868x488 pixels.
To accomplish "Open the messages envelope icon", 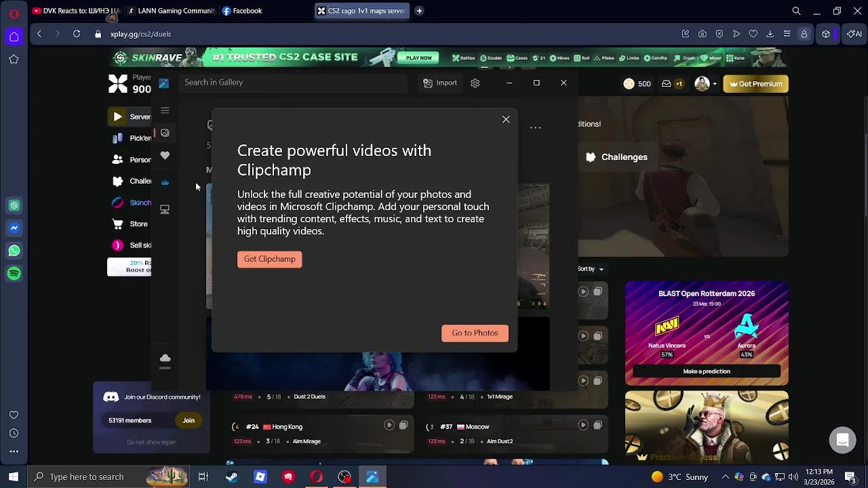I will pyautogui.click(x=667, y=84).
